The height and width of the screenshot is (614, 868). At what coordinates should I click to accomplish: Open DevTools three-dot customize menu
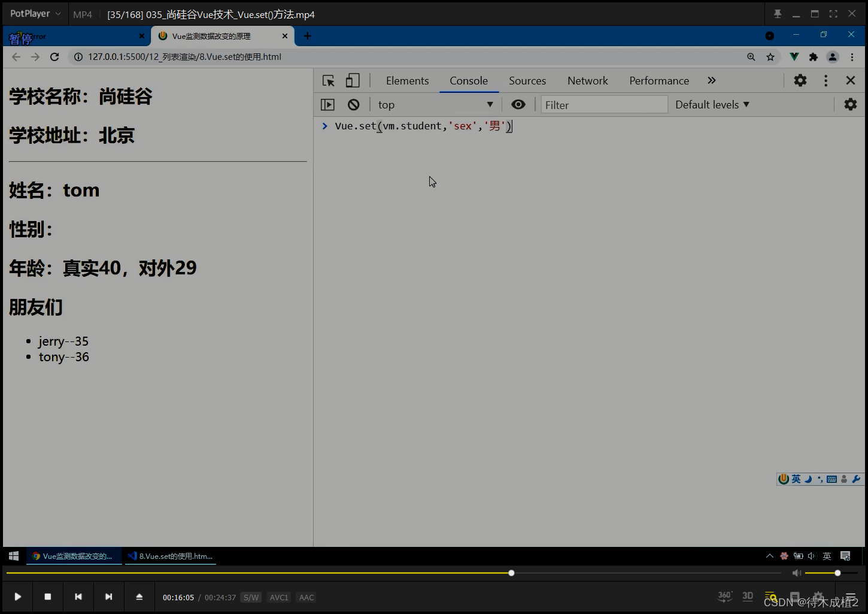coord(826,81)
